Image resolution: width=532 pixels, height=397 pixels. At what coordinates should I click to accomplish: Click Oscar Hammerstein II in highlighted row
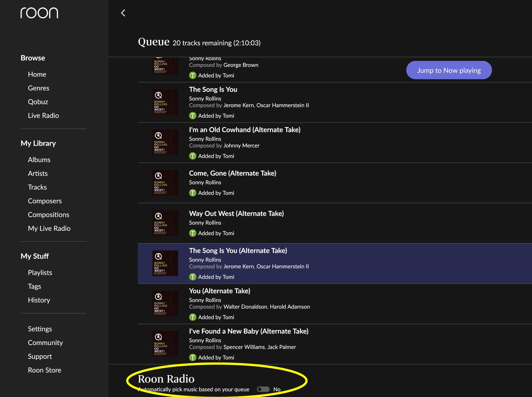(x=282, y=266)
